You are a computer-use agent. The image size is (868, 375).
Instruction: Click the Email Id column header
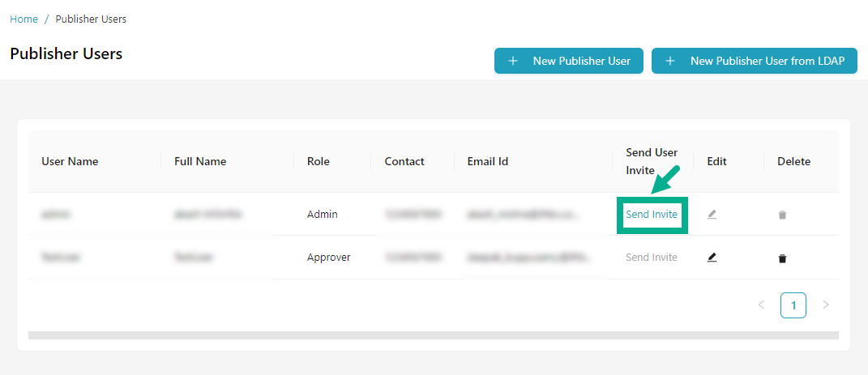pyautogui.click(x=488, y=161)
